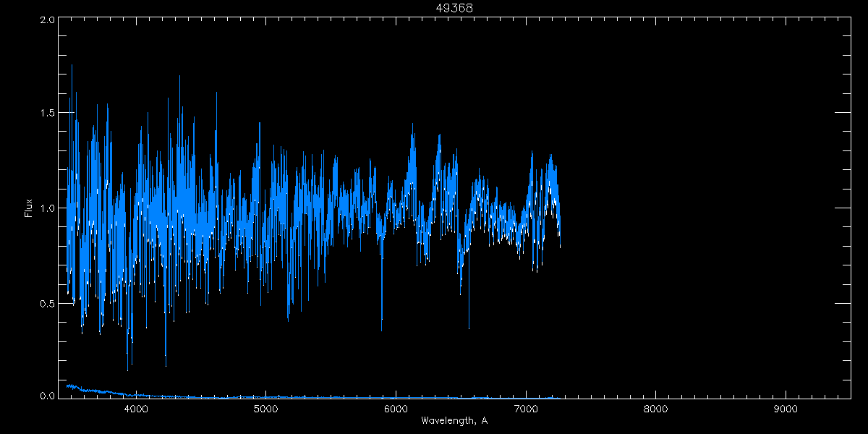Click the 1.5 flux tick label
868x434 pixels.
47,114
